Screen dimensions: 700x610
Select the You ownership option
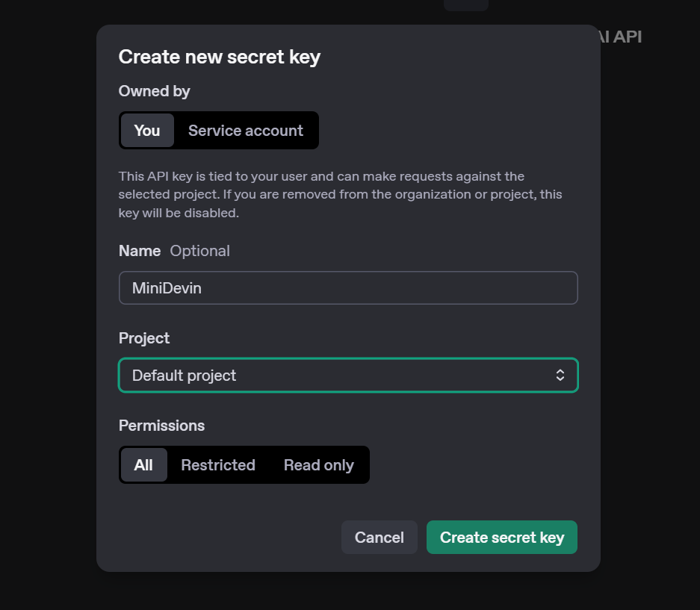147,131
